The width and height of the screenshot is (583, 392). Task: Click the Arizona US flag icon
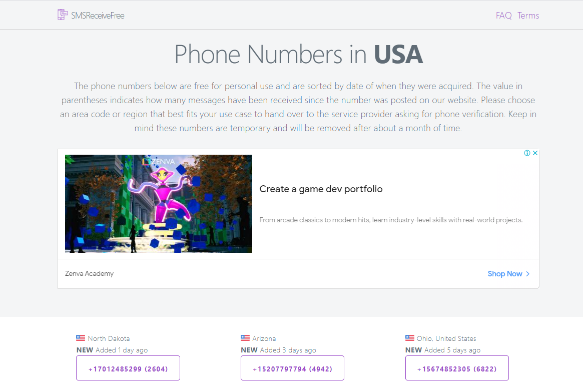pos(245,338)
